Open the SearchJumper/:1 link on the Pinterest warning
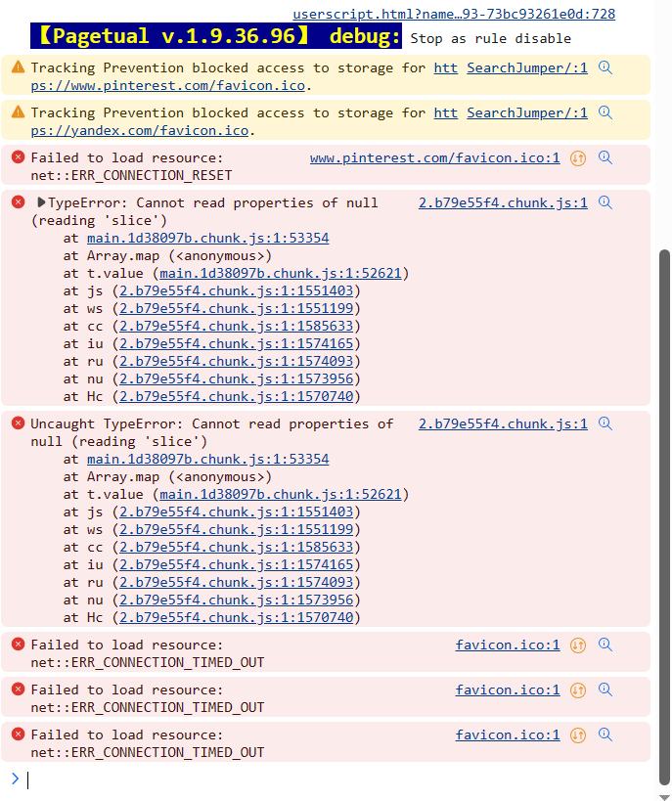 pyautogui.click(x=527, y=67)
